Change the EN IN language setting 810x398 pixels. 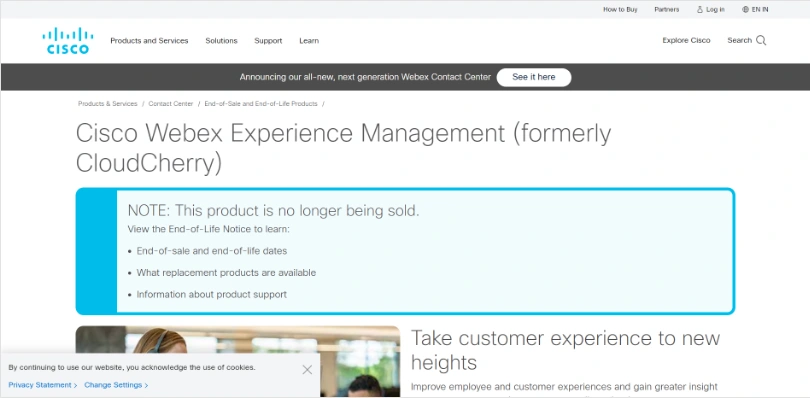(x=760, y=9)
